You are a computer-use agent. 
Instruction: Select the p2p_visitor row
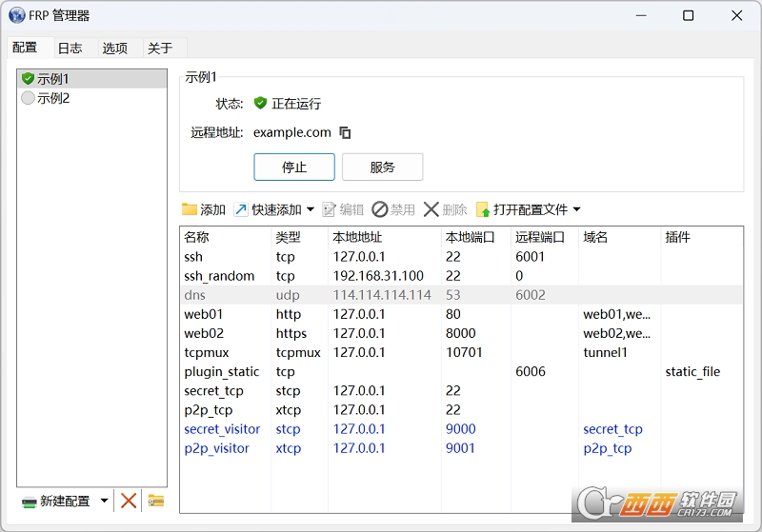[x=461, y=448]
